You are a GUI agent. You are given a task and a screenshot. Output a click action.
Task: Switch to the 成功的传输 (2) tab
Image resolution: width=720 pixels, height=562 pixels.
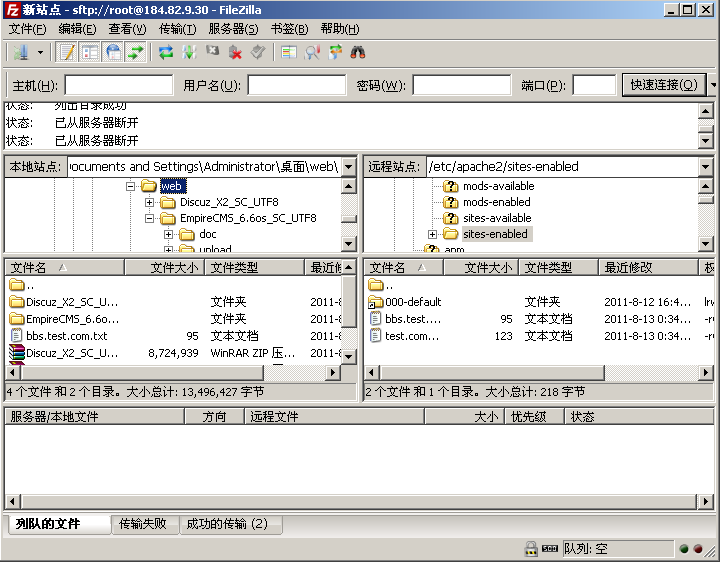230,524
